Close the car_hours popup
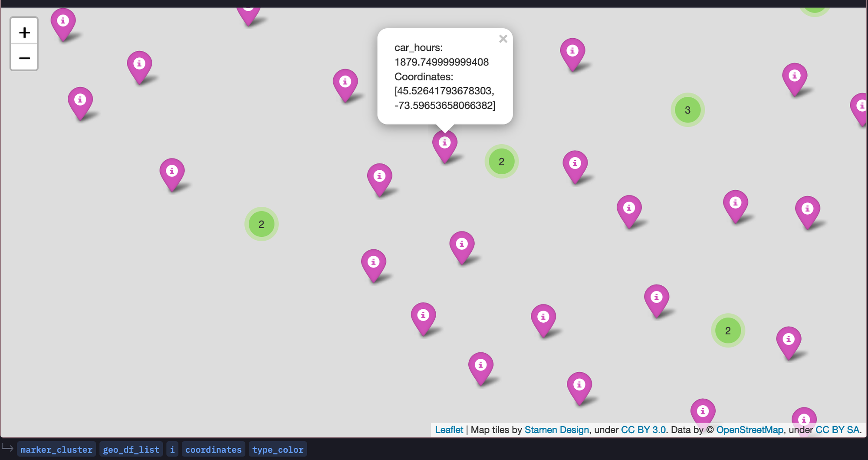Viewport: 868px width, 460px height. pyautogui.click(x=503, y=39)
